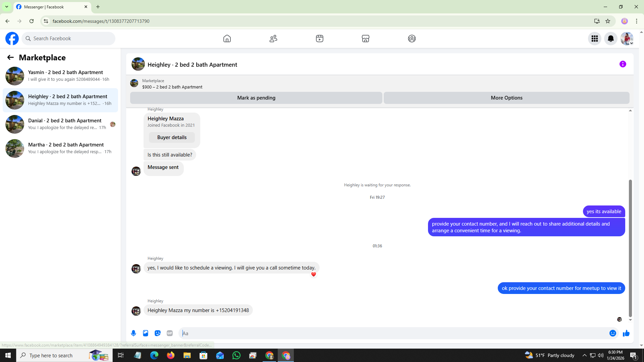Open the Facebook Marketplace tab
The height and width of the screenshot is (362, 644).
pos(365,39)
